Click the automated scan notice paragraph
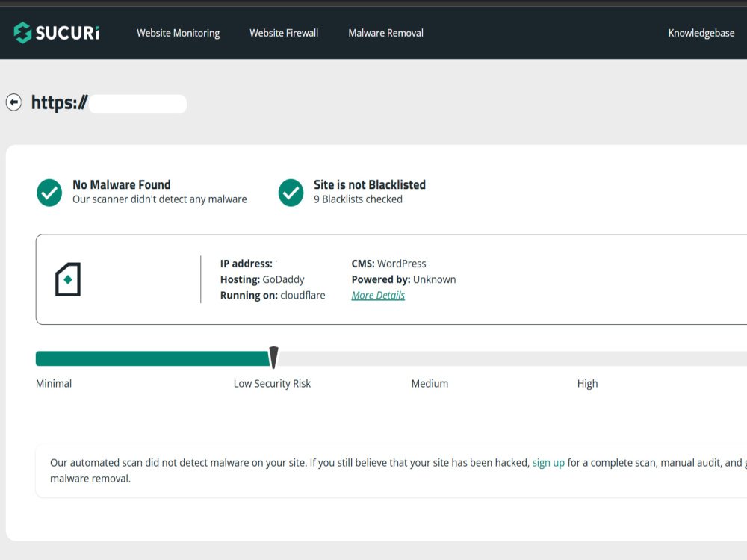This screenshot has width=747, height=560. click(398, 470)
